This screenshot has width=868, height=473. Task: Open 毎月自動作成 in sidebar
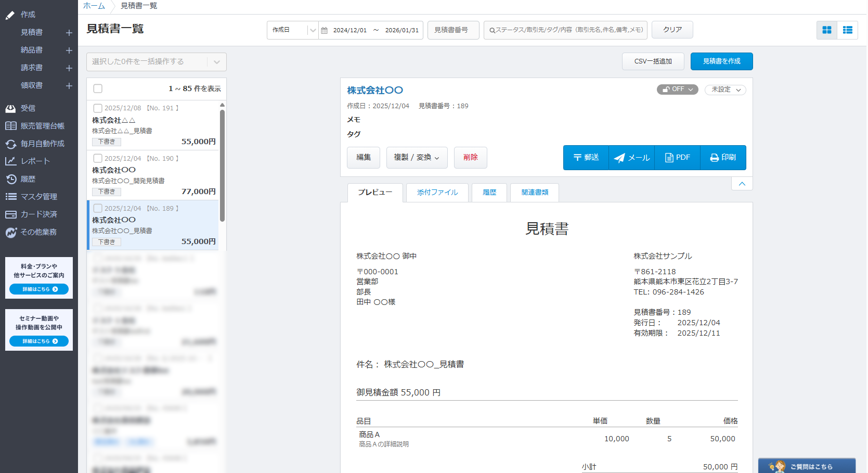click(x=42, y=144)
